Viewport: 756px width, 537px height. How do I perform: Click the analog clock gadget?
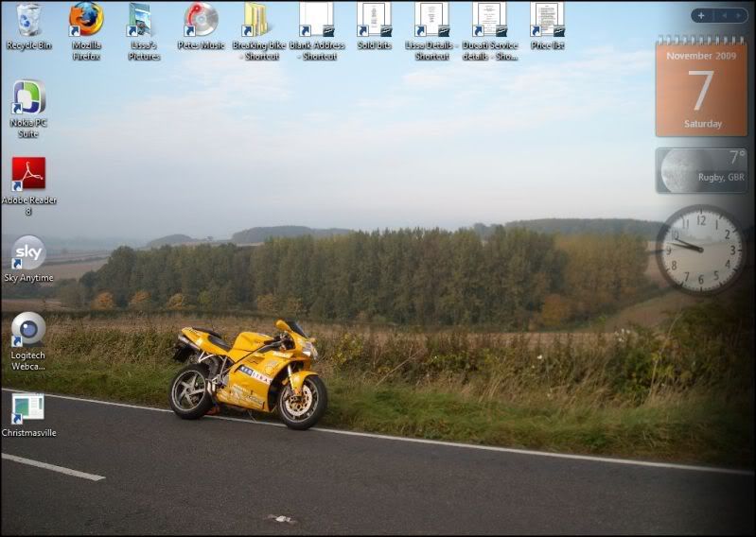coord(701,250)
